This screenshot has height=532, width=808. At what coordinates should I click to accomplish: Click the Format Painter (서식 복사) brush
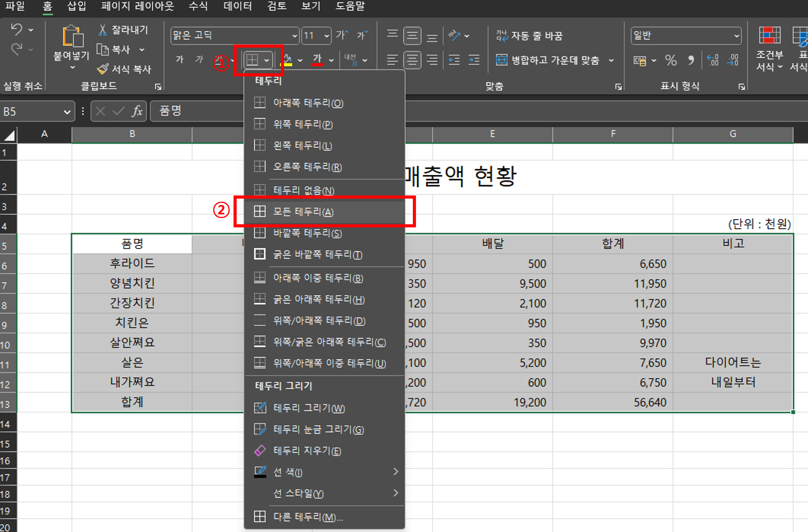click(103, 69)
